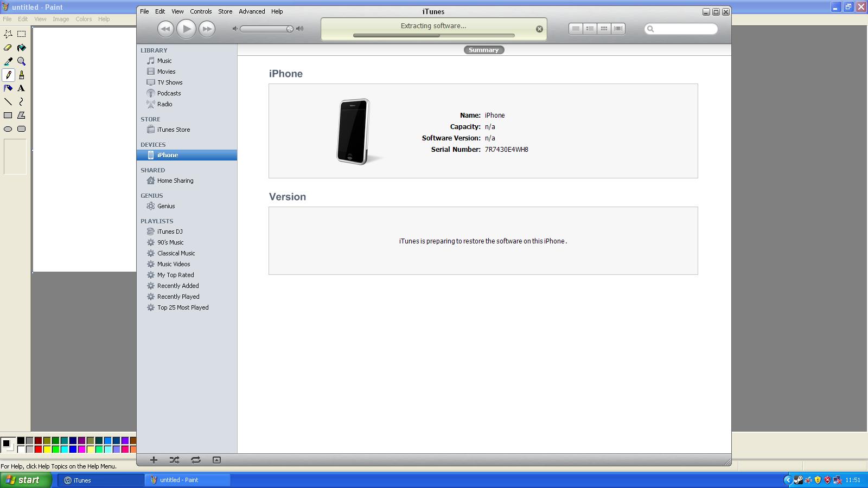The width and height of the screenshot is (868, 488).
Task: Switch to untitled - Paint taskbar button
Action: 188,480
